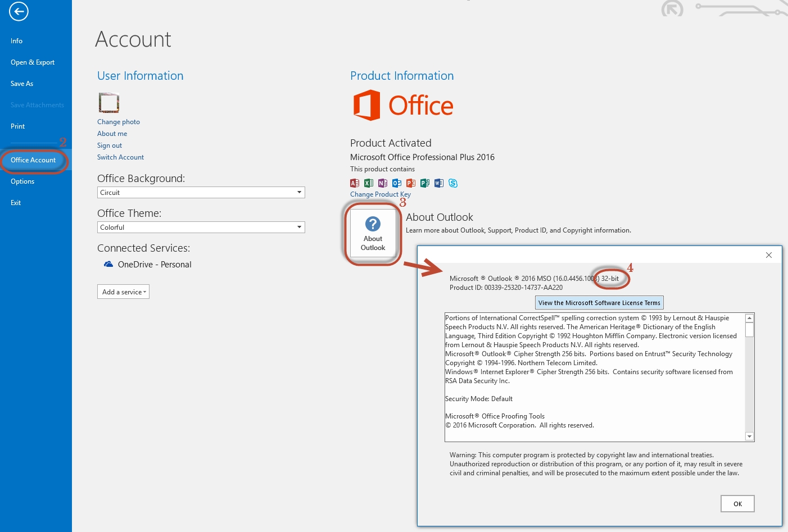Click the Product ID text line
The height and width of the screenshot is (532, 788).
(x=506, y=288)
